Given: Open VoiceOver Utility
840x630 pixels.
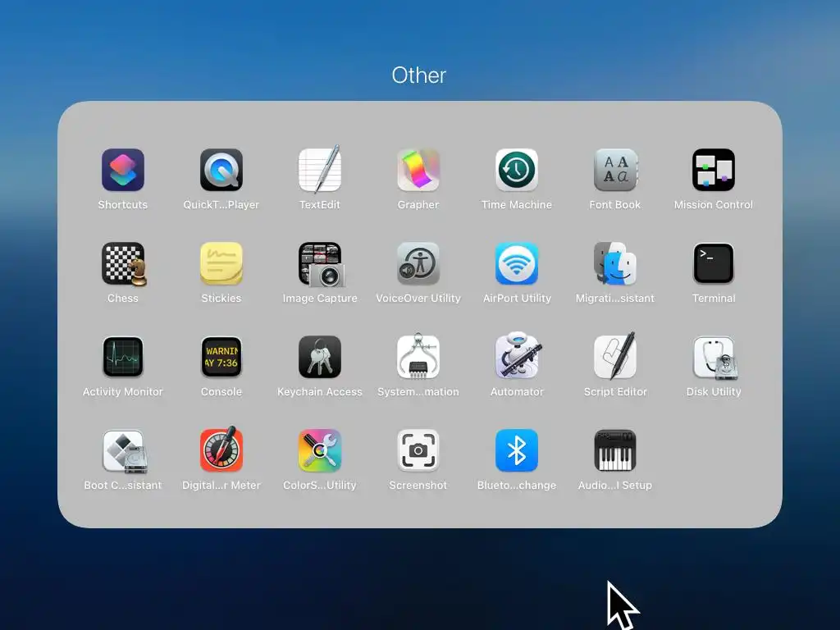Looking at the screenshot, I should tap(418, 263).
